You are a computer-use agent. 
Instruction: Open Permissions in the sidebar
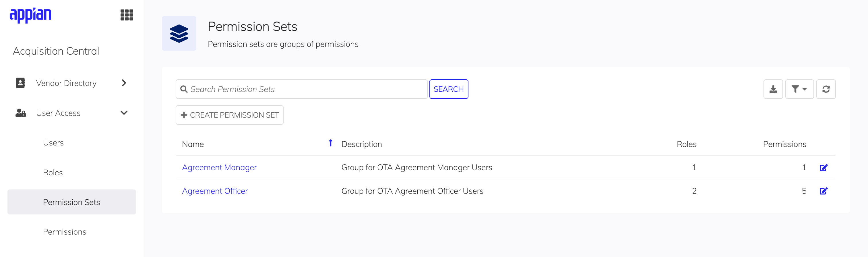(x=65, y=232)
